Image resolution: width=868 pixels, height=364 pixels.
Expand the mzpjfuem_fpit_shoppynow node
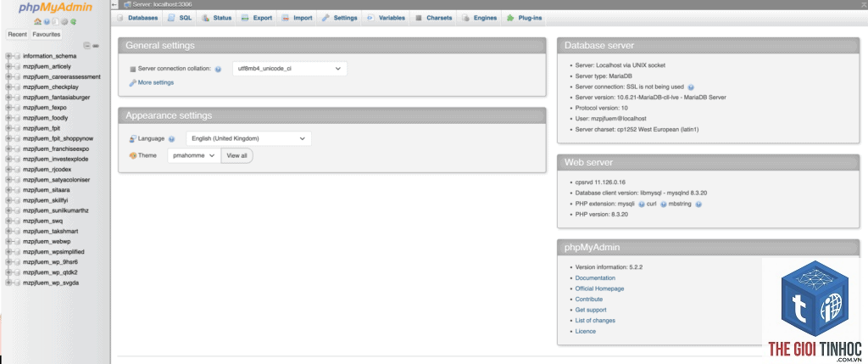pos(8,138)
